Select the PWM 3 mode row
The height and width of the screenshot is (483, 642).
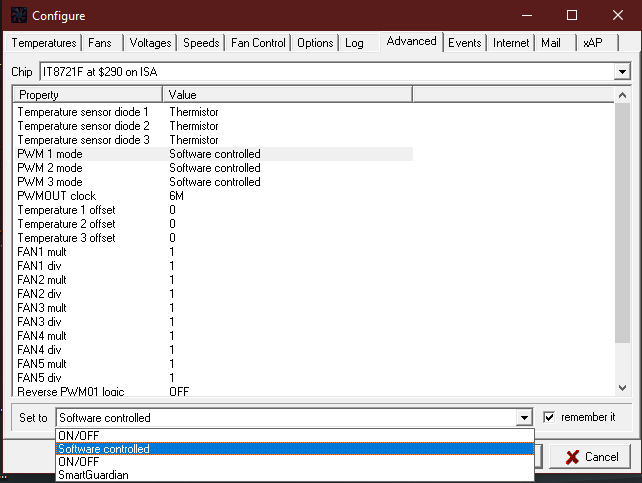(x=214, y=182)
